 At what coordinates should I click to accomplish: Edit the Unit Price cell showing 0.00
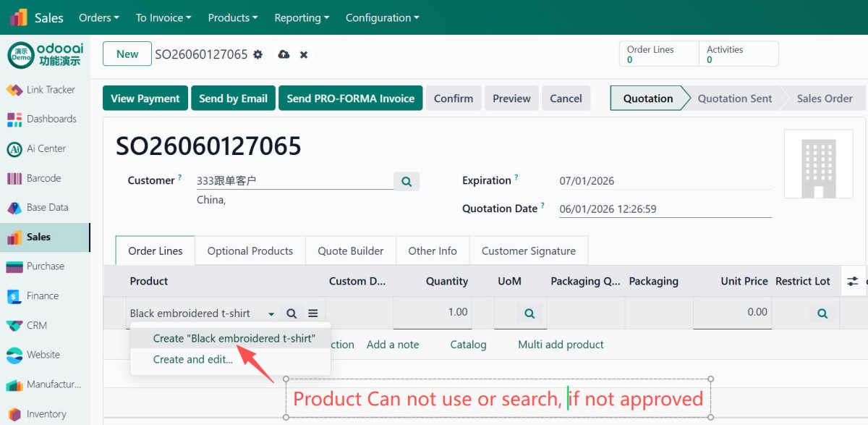coord(732,313)
